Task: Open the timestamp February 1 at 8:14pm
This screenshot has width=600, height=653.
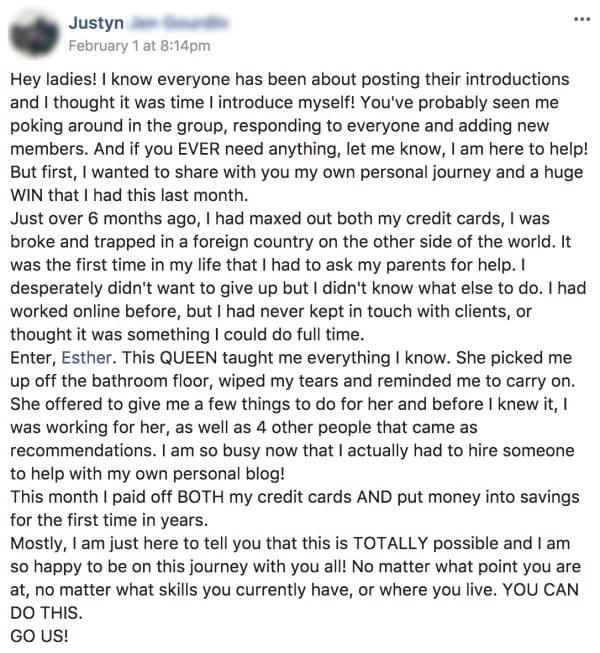Action: point(139,46)
